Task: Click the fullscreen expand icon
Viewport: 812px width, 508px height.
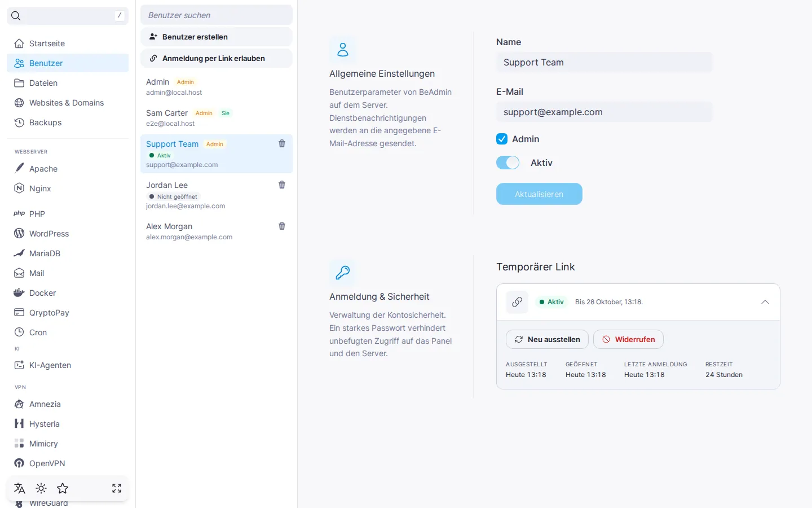Action: coord(117,488)
